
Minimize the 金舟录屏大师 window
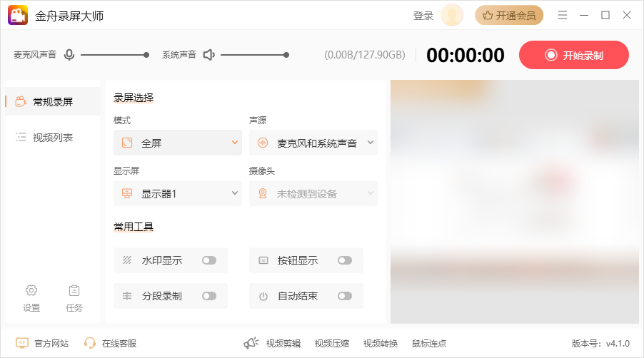(584, 15)
